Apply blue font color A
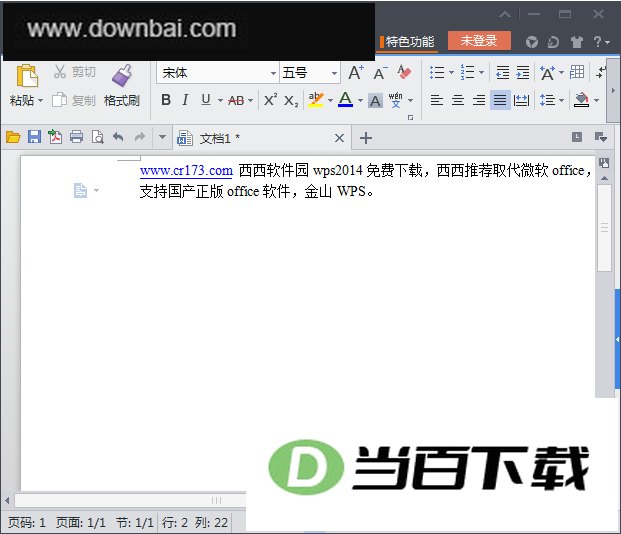Viewport: 621px width, 534px height. pyautogui.click(x=346, y=100)
